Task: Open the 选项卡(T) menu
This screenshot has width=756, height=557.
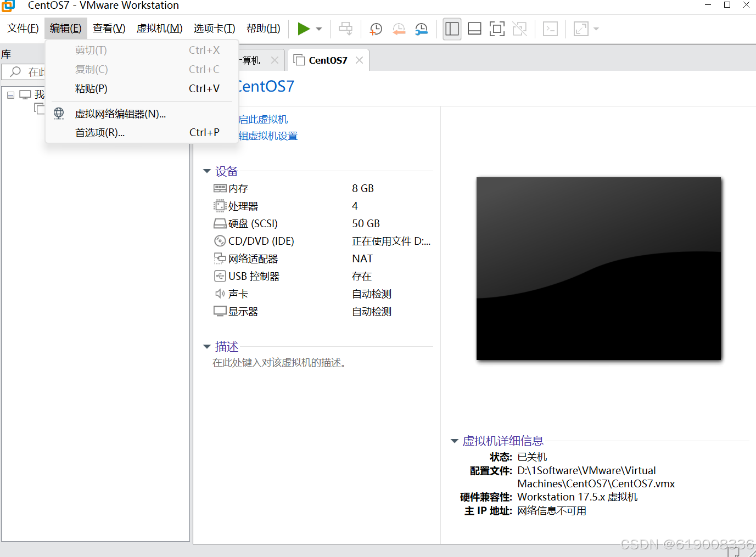Action: pos(214,29)
